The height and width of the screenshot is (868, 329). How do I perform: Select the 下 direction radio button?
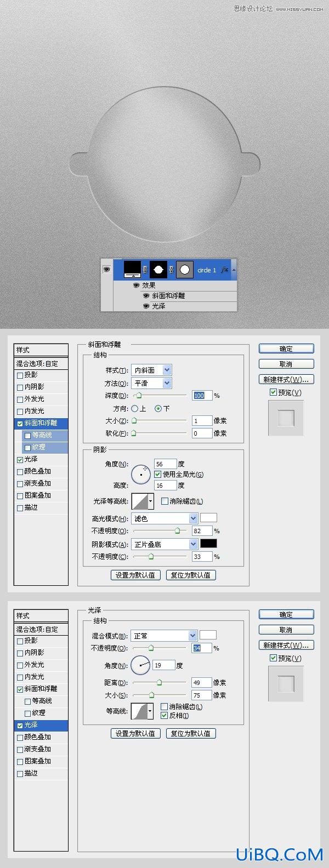tap(158, 409)
